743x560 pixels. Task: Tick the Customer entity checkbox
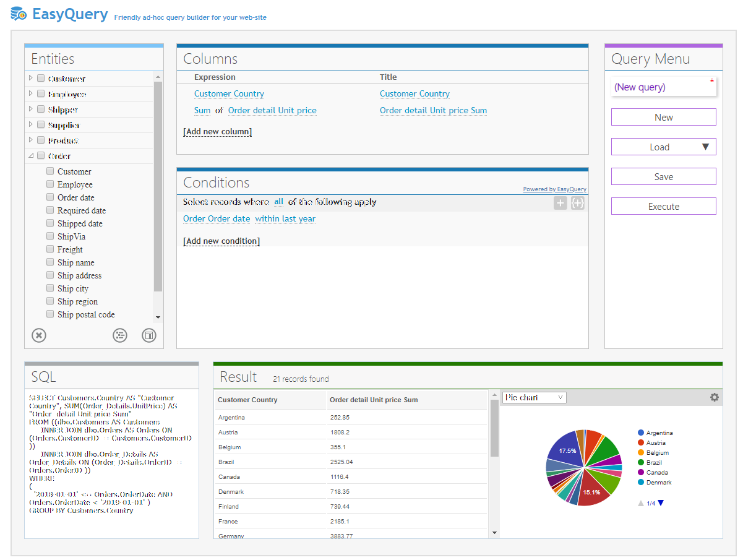[x=41, y=79]
